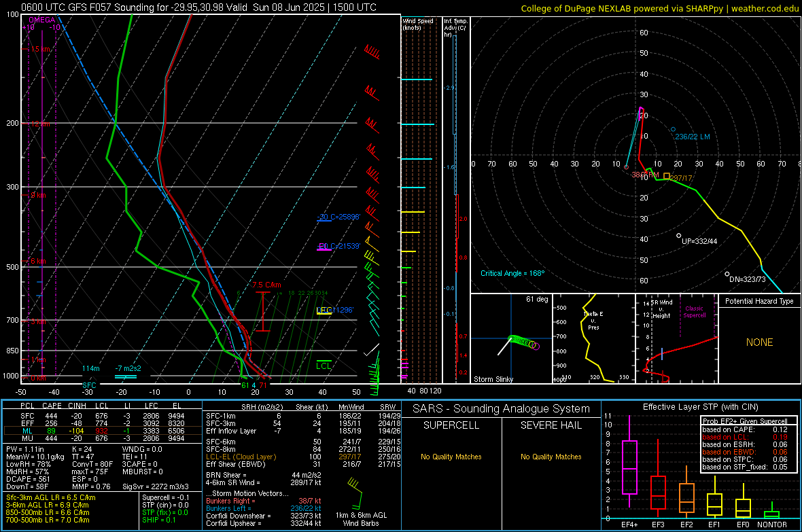
Task: Click the Eff Inflow Layer row
Action: pyautogui.click(x=303, y=431)
